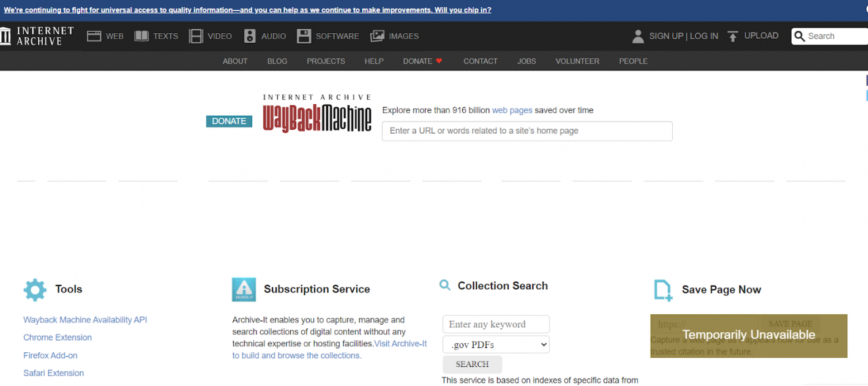Click the red heart beside Donate
This screenshot has height=386, width=868.
click(439, 61)
